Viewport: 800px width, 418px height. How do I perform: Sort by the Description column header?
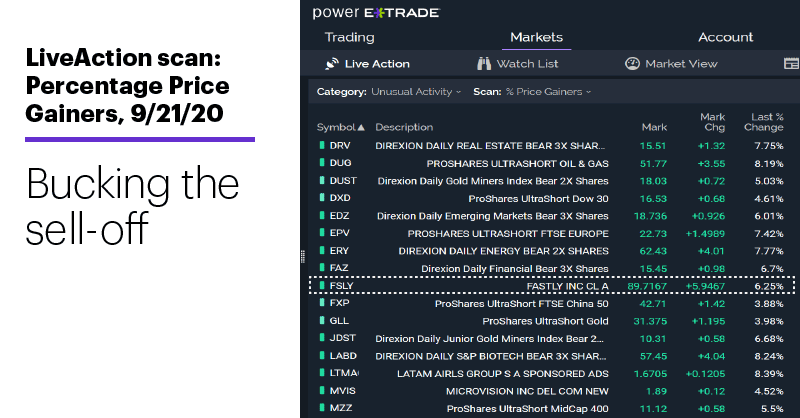tap(404, 127)
